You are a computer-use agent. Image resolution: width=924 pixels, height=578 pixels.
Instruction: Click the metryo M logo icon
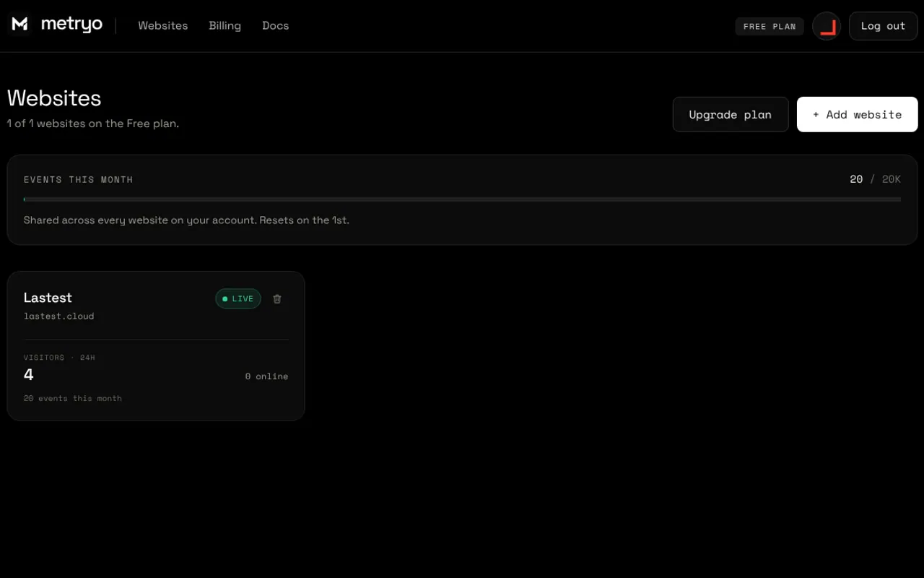[20, 25]
